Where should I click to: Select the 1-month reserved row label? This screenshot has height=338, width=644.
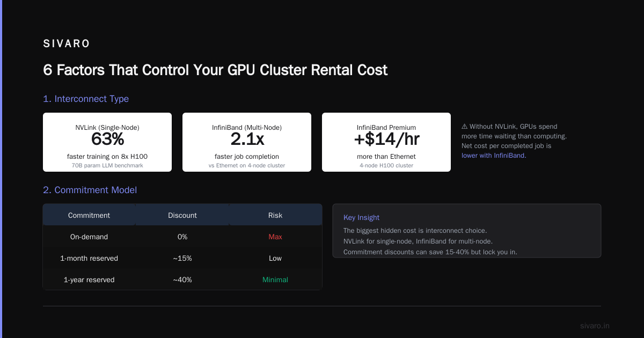(89, 258)
